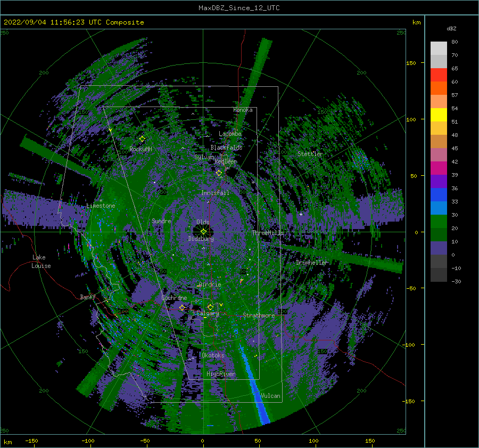
Task: Click the HighRiver label
Action: [x=221, y=374]
